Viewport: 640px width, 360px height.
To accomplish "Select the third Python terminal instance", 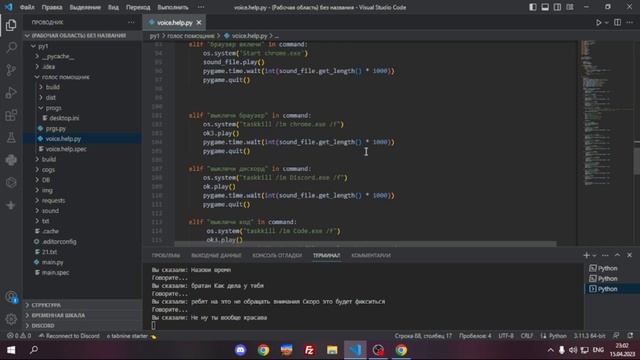I will click(x=612, y=289).
